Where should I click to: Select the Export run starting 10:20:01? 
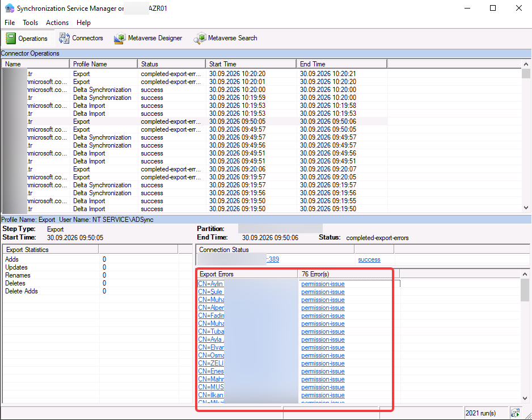(x=195, y=82)
